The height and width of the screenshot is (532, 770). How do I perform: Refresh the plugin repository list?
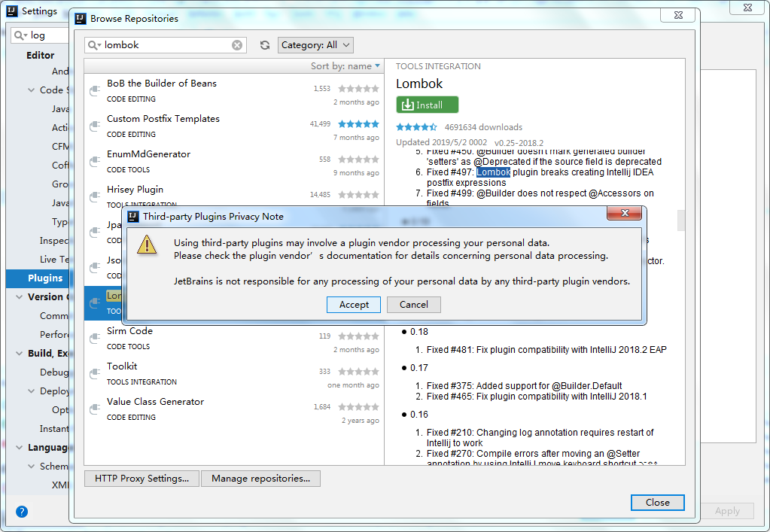coord(265,45)
